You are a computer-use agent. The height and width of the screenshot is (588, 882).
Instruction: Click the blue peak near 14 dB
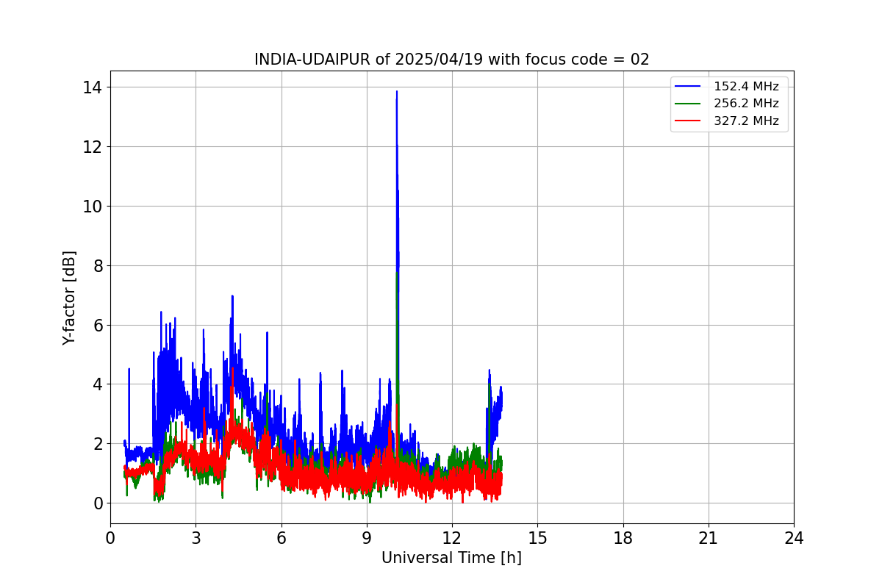click(x=397, y=93)
